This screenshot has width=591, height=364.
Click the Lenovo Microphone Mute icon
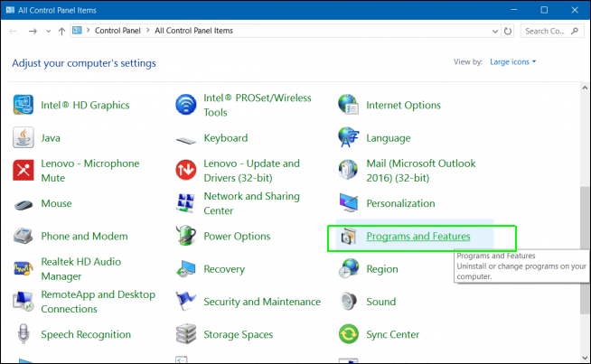(x=23, y=171)
